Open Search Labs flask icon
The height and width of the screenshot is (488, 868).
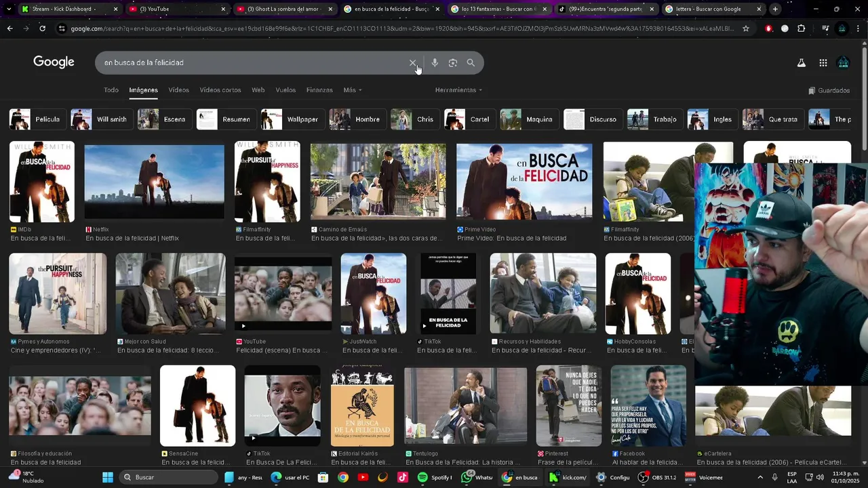801,63
